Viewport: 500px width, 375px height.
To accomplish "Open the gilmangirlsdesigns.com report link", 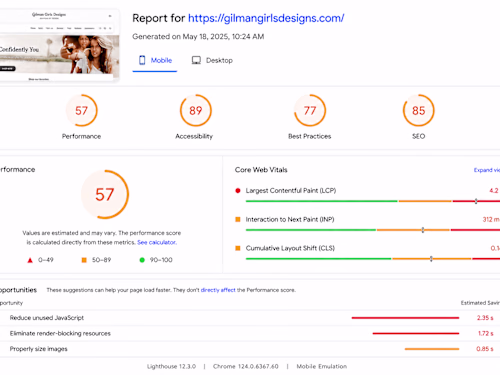I will tap(266, 18).
